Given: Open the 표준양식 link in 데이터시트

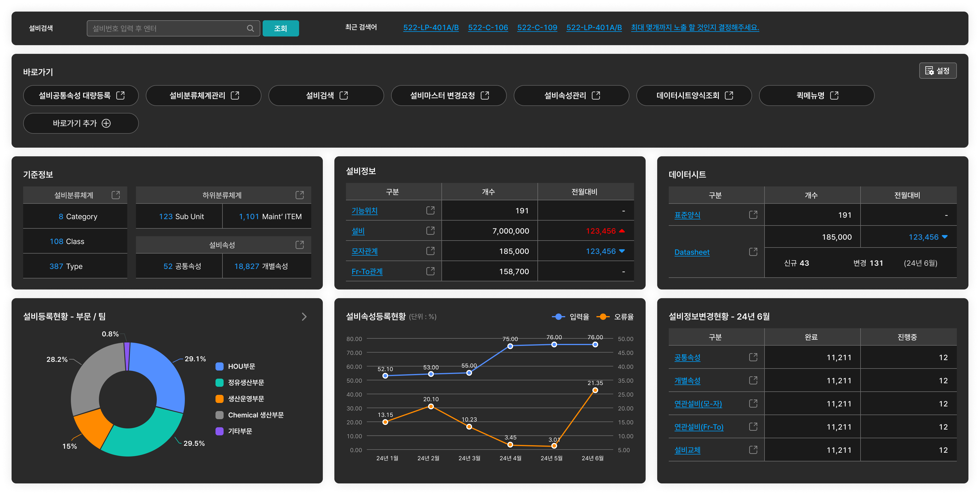Looking at the screenshot, I should pos(687,215).
